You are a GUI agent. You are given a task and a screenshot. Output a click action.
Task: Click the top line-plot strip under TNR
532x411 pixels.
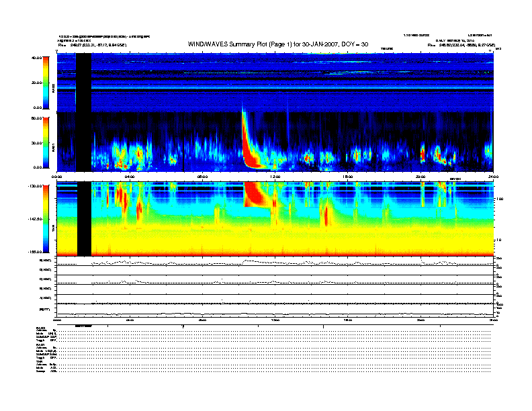coord(275,261)
